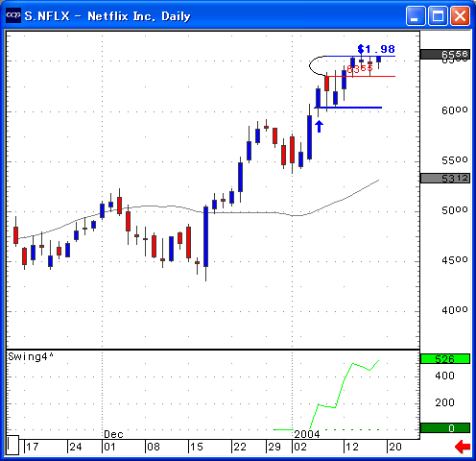The height and width of the screenshot is (461, 476).
Task: Click the red left arrow at the bottom right
Action: (463, 447)
